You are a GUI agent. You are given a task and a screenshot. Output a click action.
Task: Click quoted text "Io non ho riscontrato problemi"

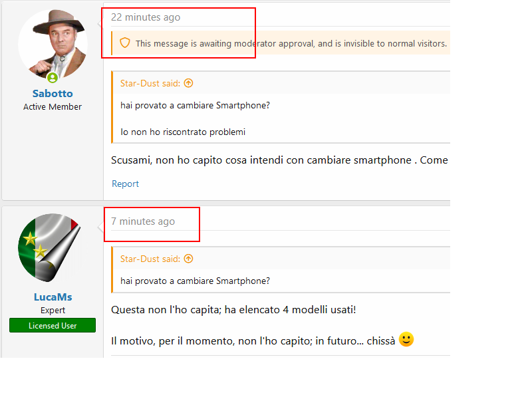tap(183, 132)
